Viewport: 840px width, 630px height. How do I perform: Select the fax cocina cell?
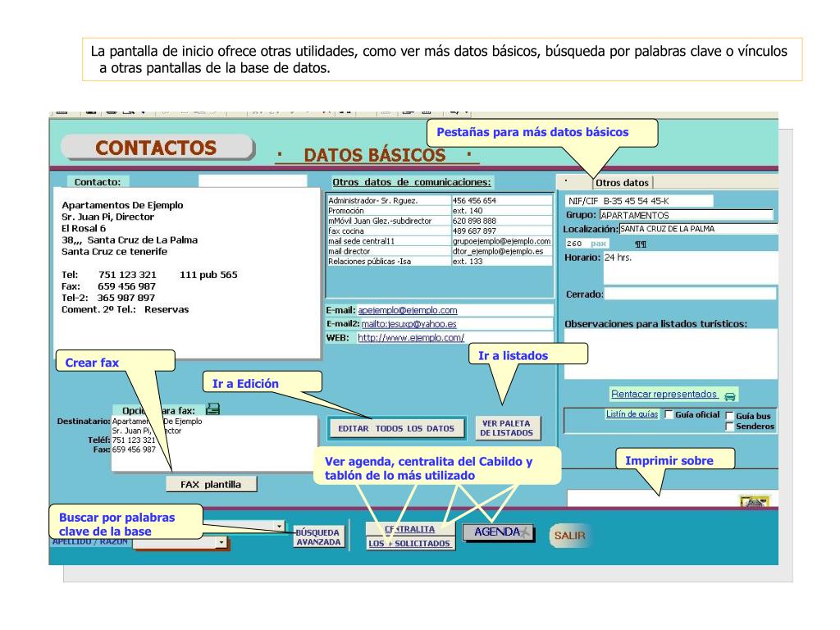coord(389,231)
